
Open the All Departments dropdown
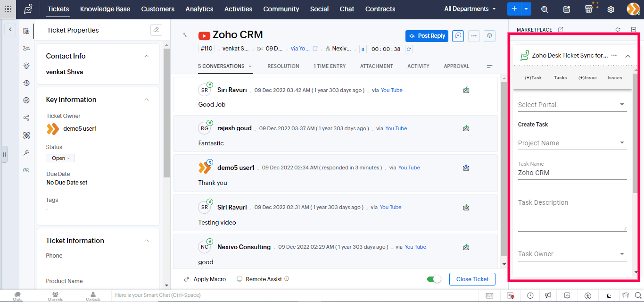pyautogui.click(x=470, y=9)
